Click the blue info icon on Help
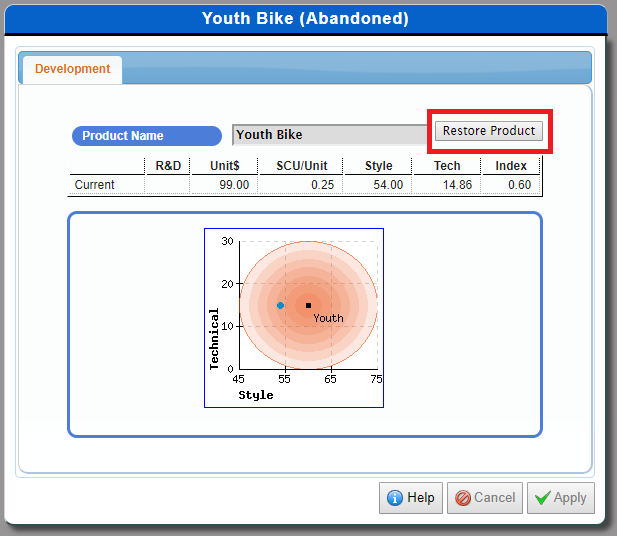The width and height of the screenshot is (617, 536). point(395,498)
